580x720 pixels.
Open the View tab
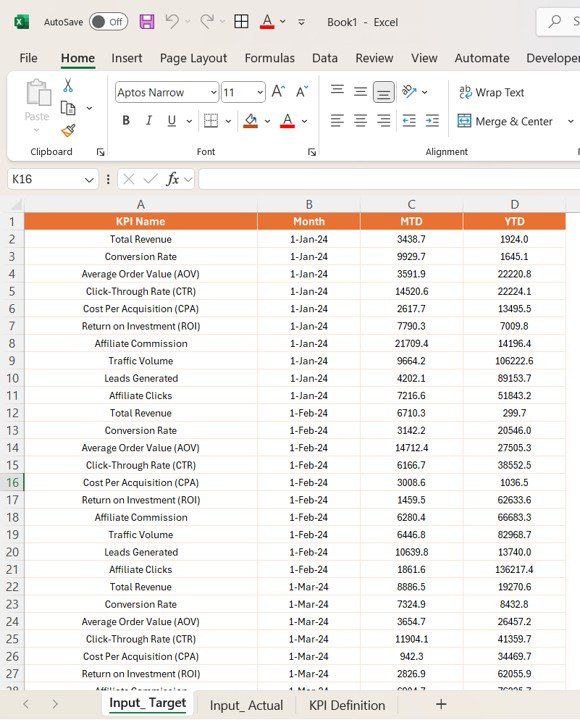pos(424,58)
